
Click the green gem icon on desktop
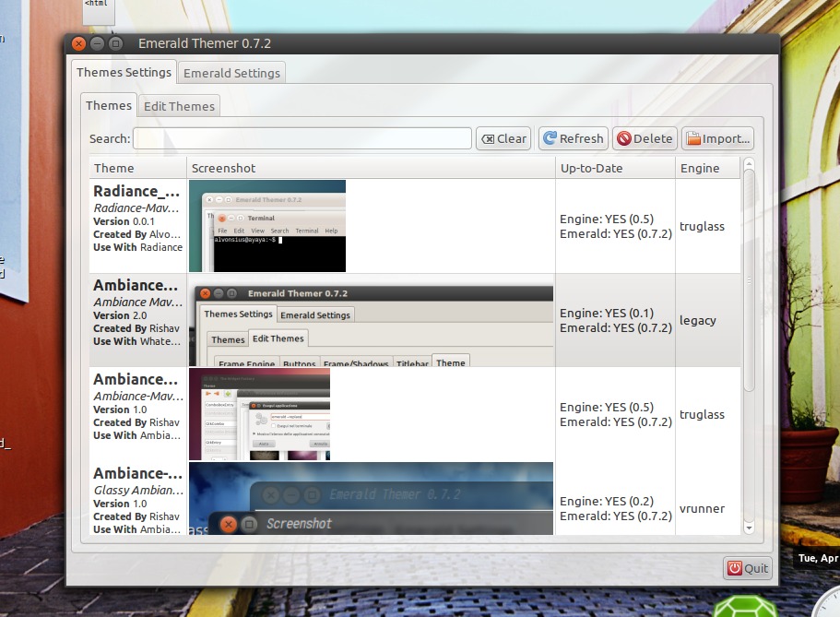pyautogui.click(x=745, y=607)
